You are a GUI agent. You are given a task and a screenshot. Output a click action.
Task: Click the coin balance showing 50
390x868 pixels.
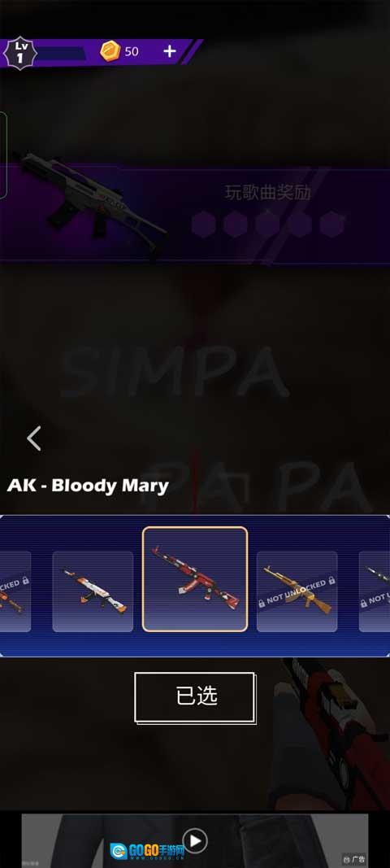point(132,51)
